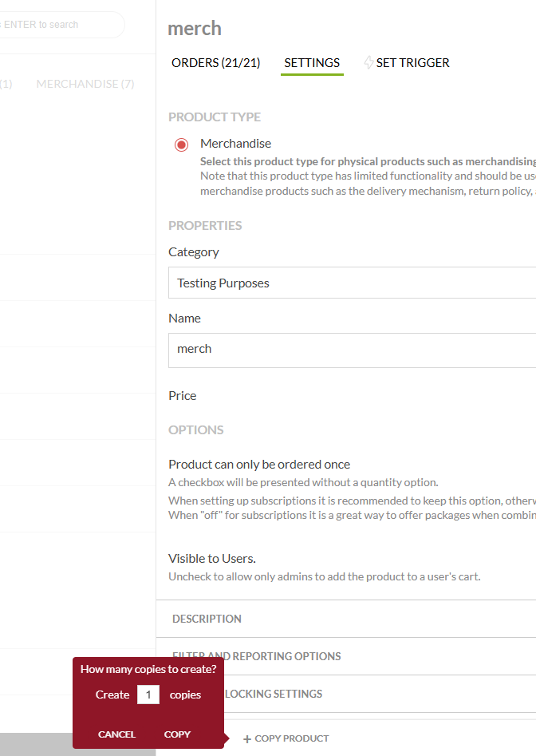
Task: Expand Filter and Reporting Options section
Action: (x=256, y=656)
